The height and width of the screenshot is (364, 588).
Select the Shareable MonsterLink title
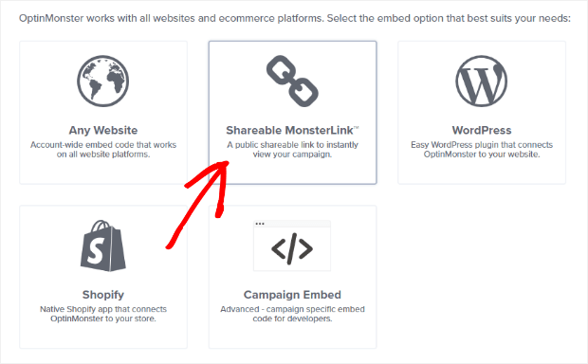[289, 130]
